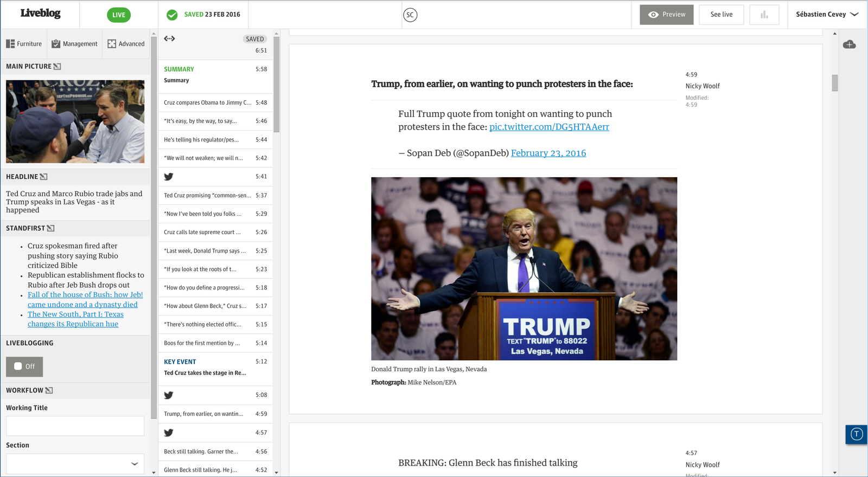The width and height of the screenshot is (868, 477).
Task: Click the Nicky Woolf author name at 4:59
Action: click(x=703, y=86)
